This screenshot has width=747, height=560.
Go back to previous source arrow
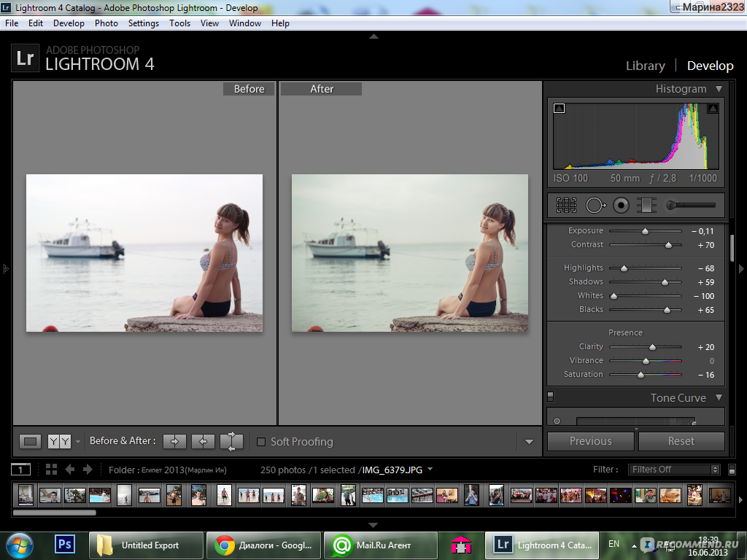69,470
